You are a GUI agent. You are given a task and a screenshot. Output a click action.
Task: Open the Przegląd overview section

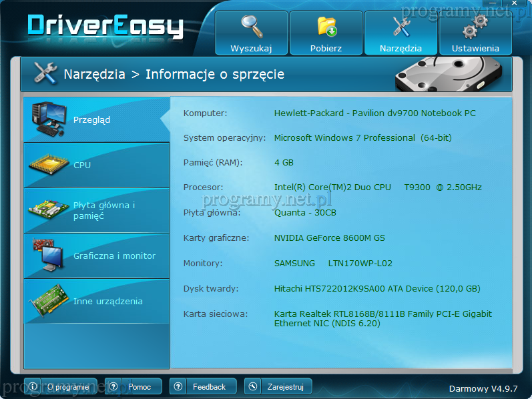[x=92, y=120]
